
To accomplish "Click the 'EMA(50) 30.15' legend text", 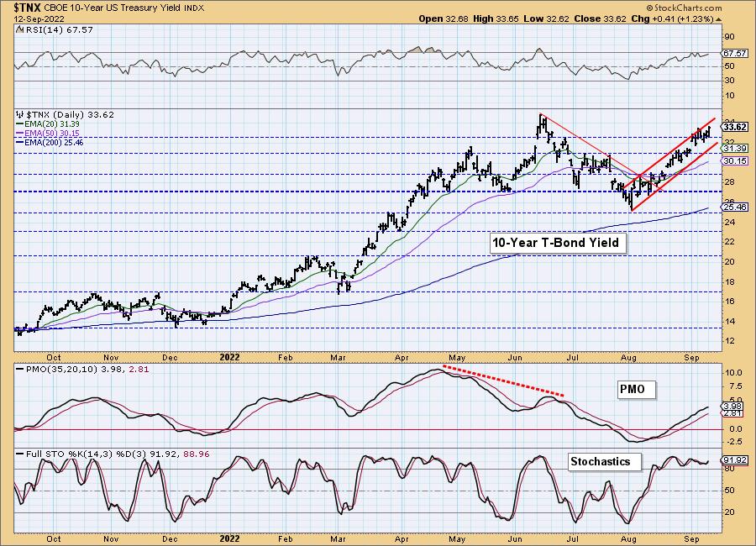I will coord(52,133).
